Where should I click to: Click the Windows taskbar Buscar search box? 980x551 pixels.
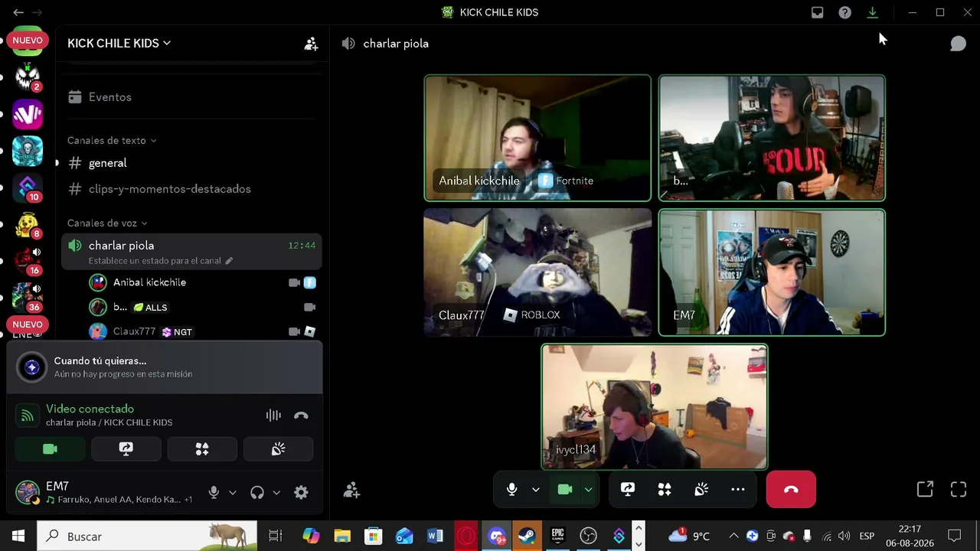pyautogui.click(x=147, y=536)
